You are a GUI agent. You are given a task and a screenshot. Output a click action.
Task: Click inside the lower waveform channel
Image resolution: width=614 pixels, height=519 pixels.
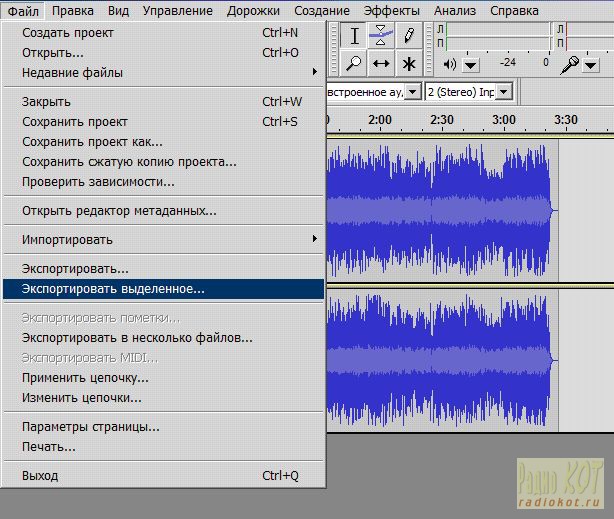tap(442, 360)
